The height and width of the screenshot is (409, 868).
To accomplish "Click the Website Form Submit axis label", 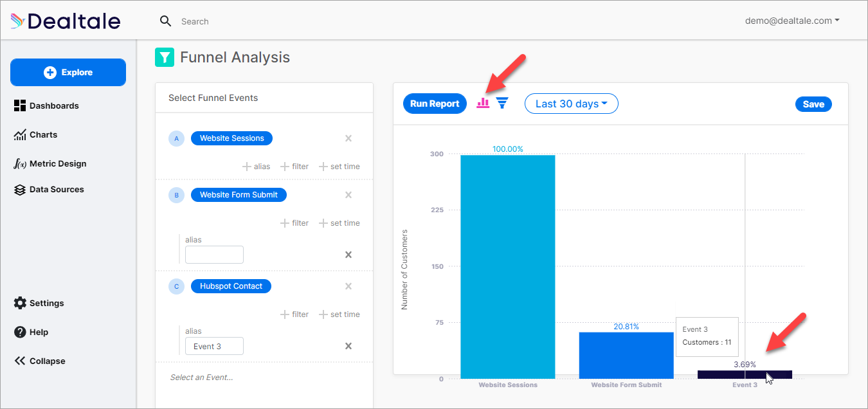I will click(x=626, y=385).
